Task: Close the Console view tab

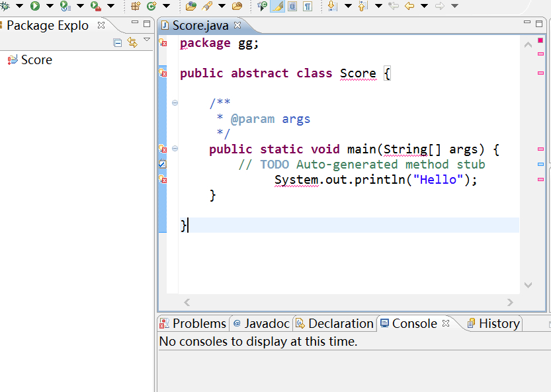Action: (x=446, y=323)
